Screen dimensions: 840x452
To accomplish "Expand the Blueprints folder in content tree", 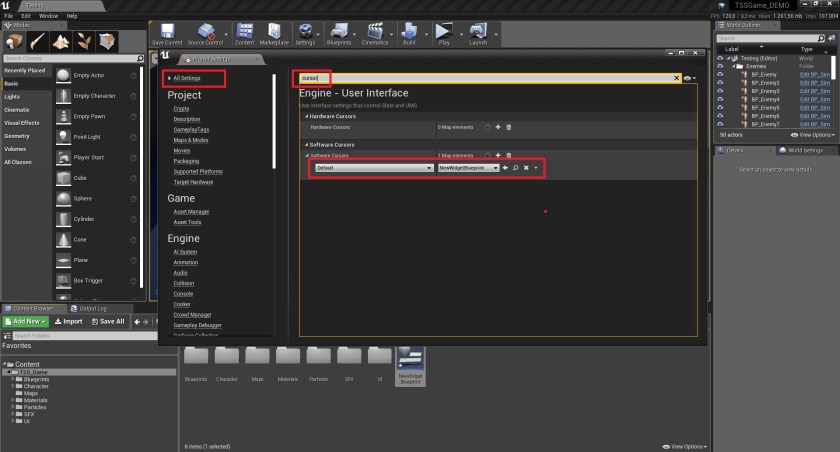I will pos(13,379).
